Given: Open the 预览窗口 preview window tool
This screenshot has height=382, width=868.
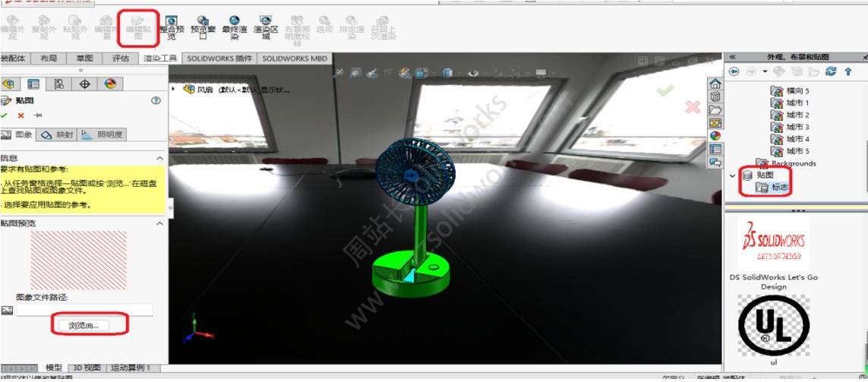Looking at the screenshot, I should click(203, 27).
